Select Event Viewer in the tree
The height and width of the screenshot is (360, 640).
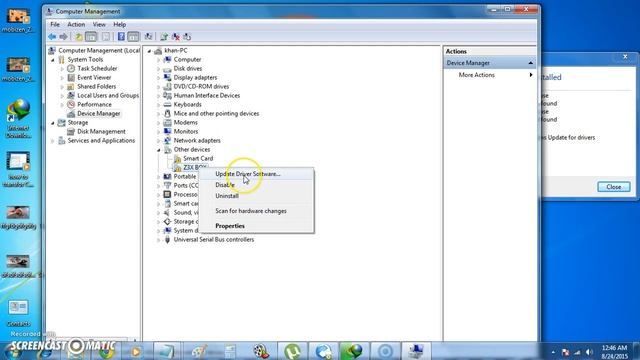pos(94,77)
